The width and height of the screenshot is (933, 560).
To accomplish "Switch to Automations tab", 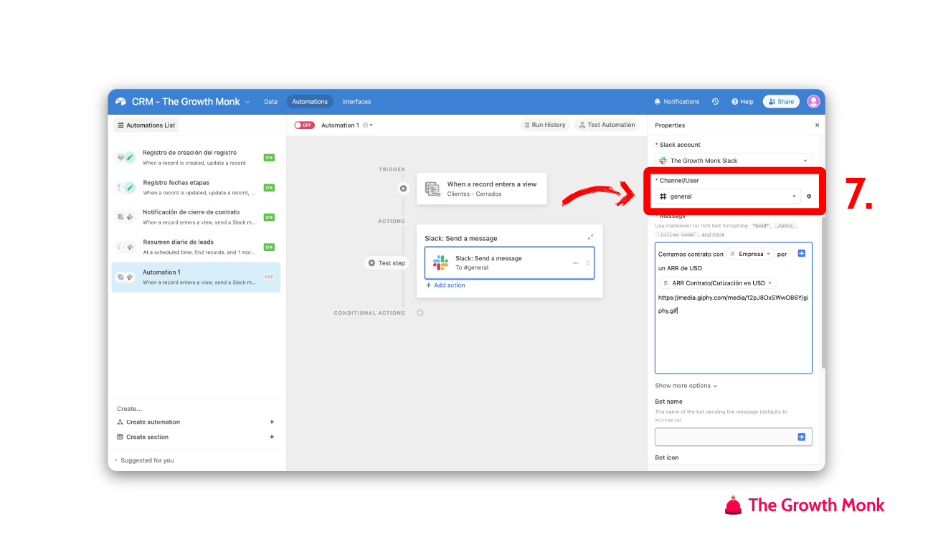I will [310, 102].
